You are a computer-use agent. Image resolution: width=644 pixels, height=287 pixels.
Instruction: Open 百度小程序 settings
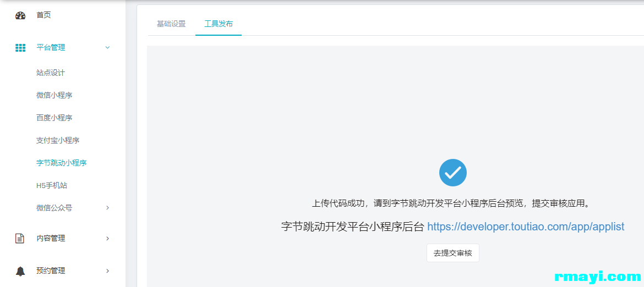click(x=54, y=118)
